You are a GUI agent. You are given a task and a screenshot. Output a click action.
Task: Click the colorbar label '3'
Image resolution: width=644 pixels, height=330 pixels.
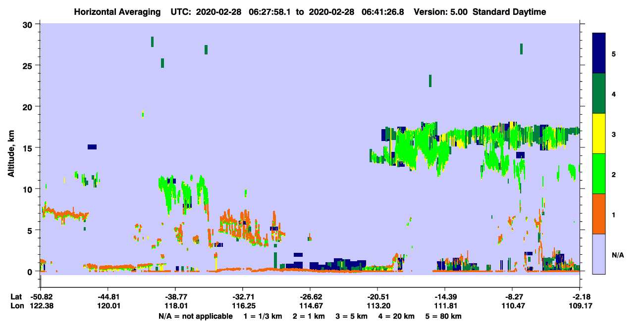tap(614, 134)
